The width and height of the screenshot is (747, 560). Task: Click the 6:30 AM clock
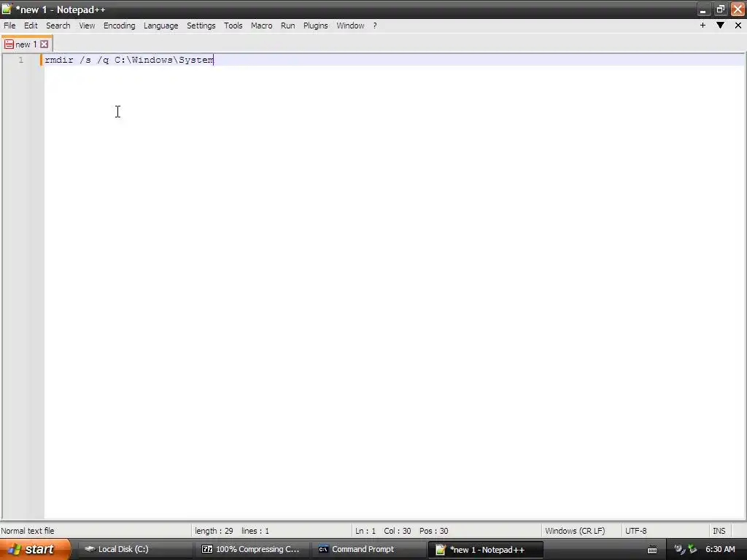(x=720, y=549)
